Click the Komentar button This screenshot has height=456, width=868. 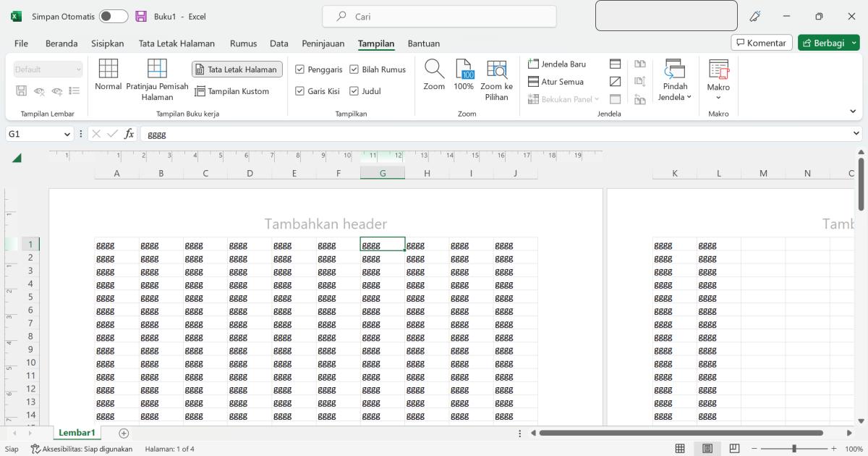pos(762,43)
